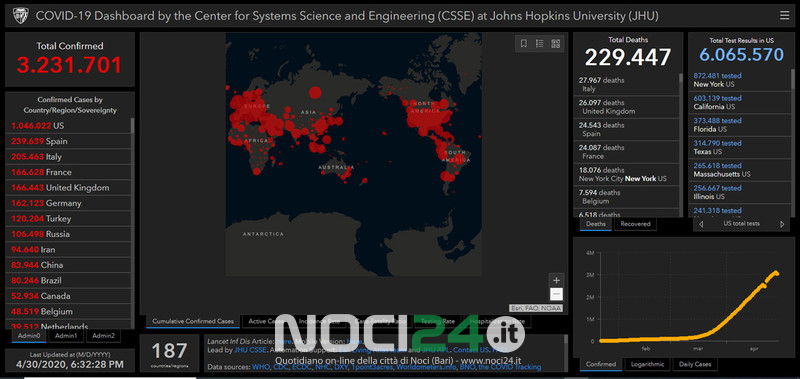
Task: Select China in confirmed cases list
Action: click(x=68, y=265)
